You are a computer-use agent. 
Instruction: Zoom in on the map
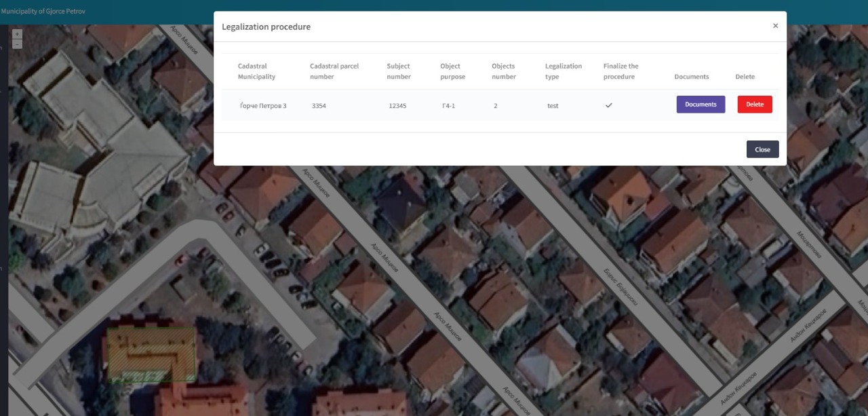pos(18,34)
